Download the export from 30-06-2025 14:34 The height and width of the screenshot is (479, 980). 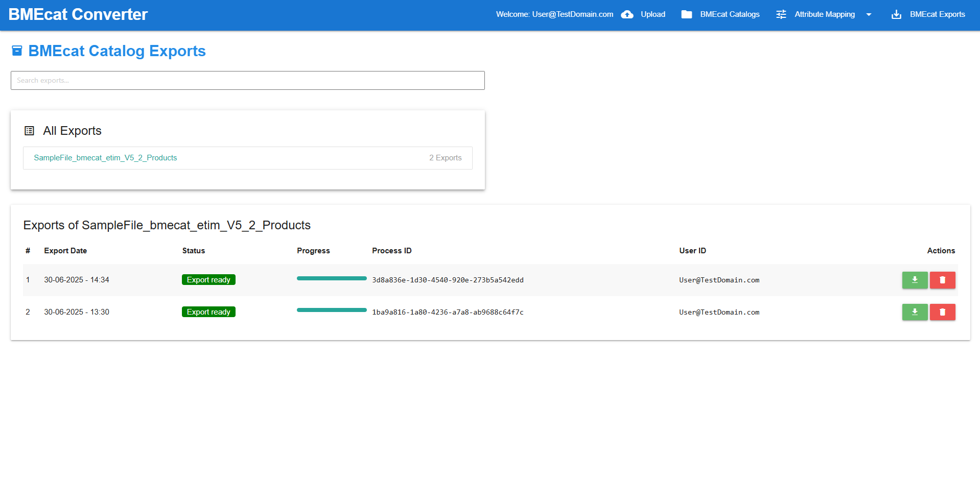click(x=915, y=280)
